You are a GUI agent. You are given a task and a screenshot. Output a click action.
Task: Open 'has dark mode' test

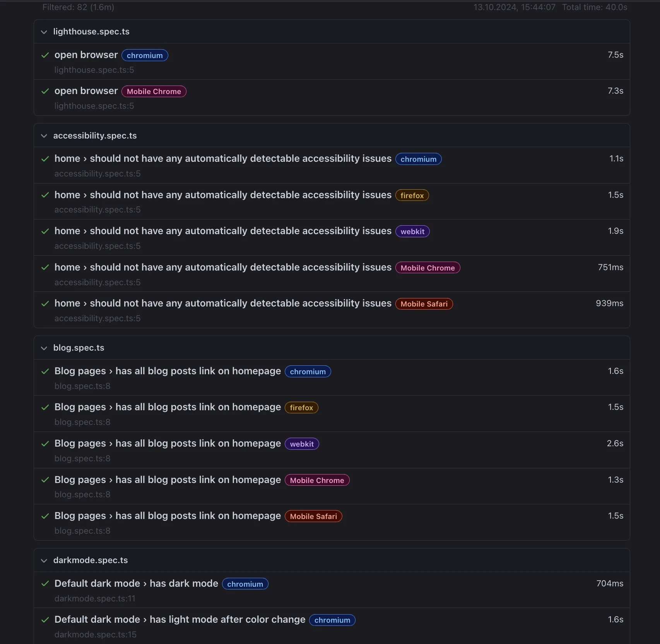(x=136, y=584)
